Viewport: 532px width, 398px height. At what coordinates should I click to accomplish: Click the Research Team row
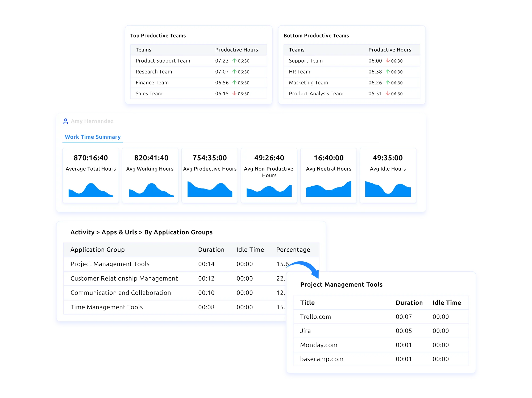click(x=154, y=72)
